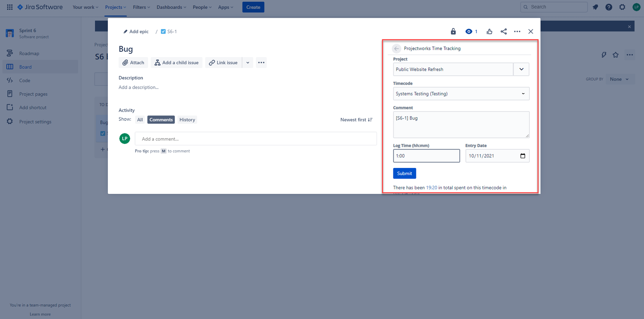Click the Comment text area
The height and width of the screenshot is (319, 644).
click(x=461, y=125)
